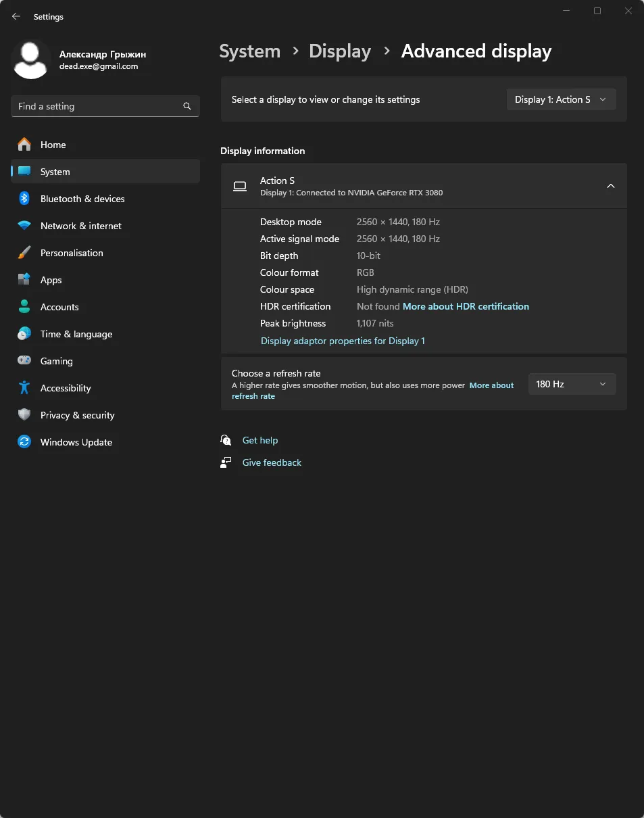Open Network & internet settings

(x=80, y=226)
